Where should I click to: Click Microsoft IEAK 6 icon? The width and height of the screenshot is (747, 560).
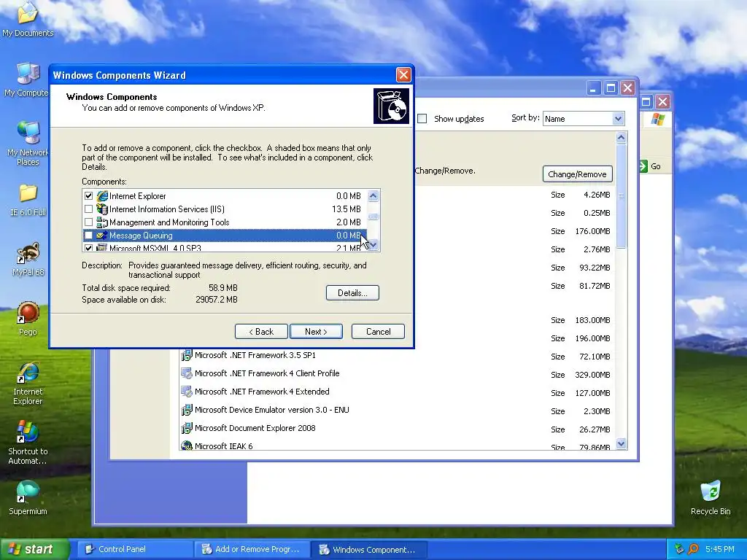(187, 446)
